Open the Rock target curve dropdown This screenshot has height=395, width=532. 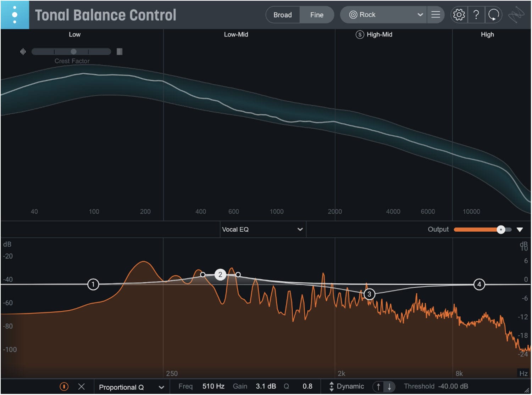pyautogui.click(x=383, y=15)
